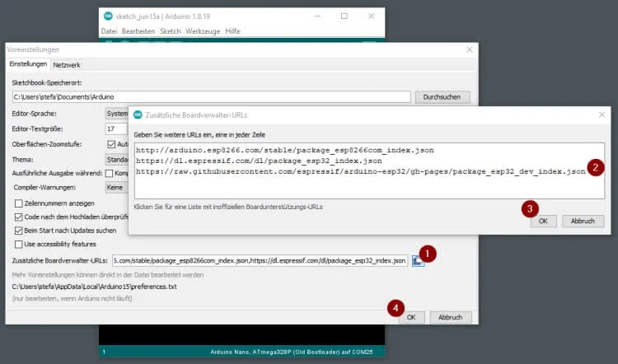
Task: Click the dl.espressif.com esp32 URL line
Action: point(259,161)
